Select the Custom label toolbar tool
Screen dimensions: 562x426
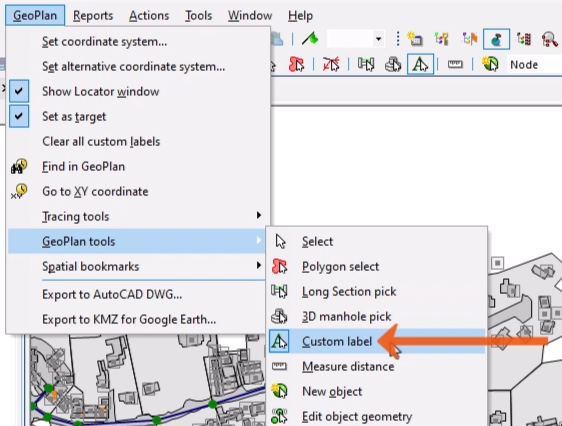tap(420, 64)
